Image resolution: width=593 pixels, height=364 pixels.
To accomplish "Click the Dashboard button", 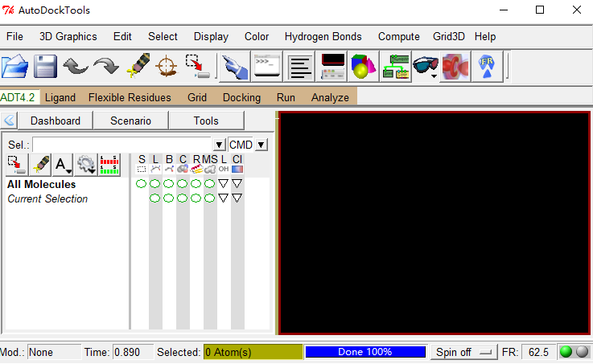I will tap(56, 121).
